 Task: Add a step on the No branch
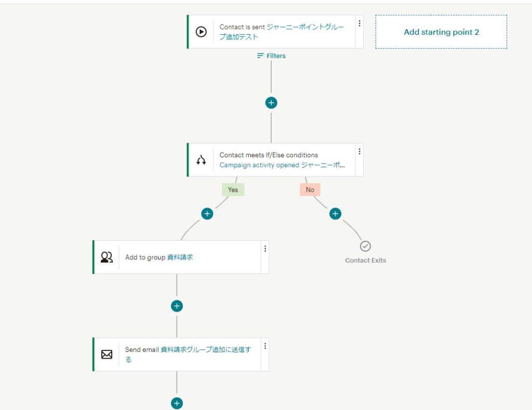click(336, 213)
